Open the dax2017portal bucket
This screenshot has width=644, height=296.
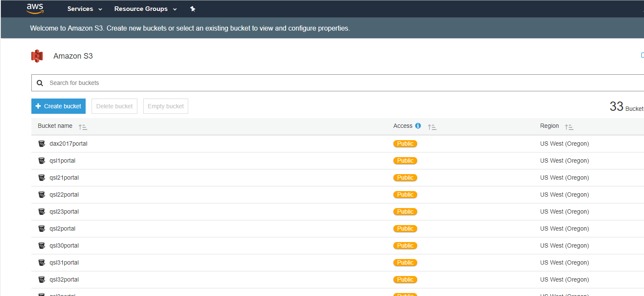tap(68, 144)
